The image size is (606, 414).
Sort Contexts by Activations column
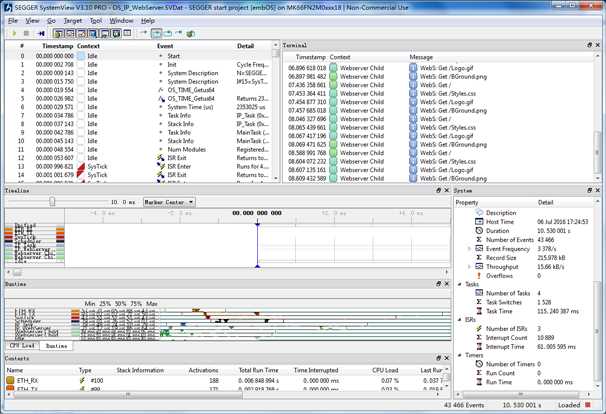(x=203, y=370)
